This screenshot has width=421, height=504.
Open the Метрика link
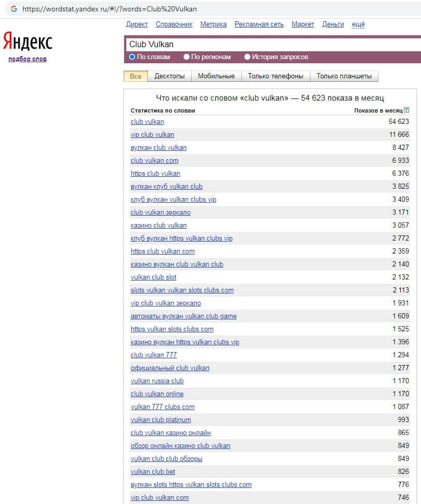[213, 24]
